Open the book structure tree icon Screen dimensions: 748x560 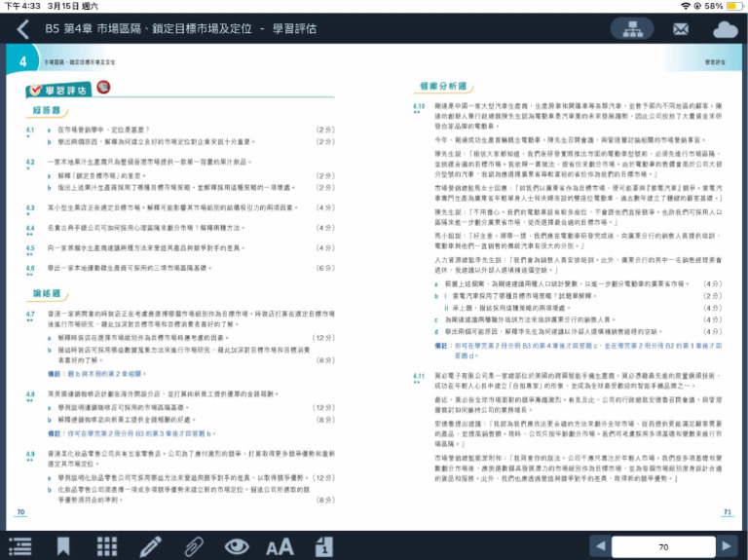point(632,29)
